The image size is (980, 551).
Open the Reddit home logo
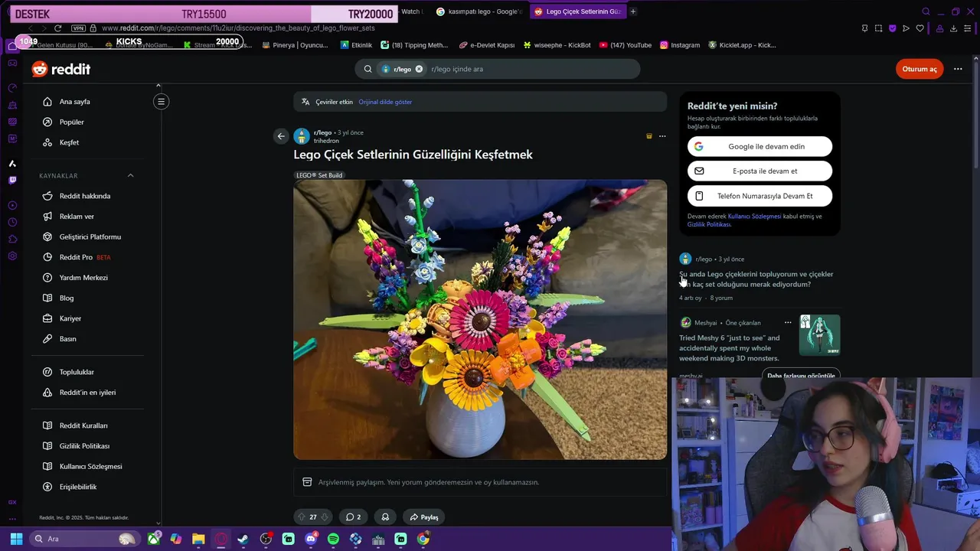point(61,69)
